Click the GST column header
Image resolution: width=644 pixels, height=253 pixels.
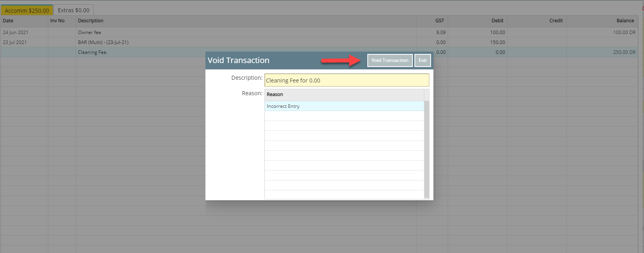(x=439, y=21)
